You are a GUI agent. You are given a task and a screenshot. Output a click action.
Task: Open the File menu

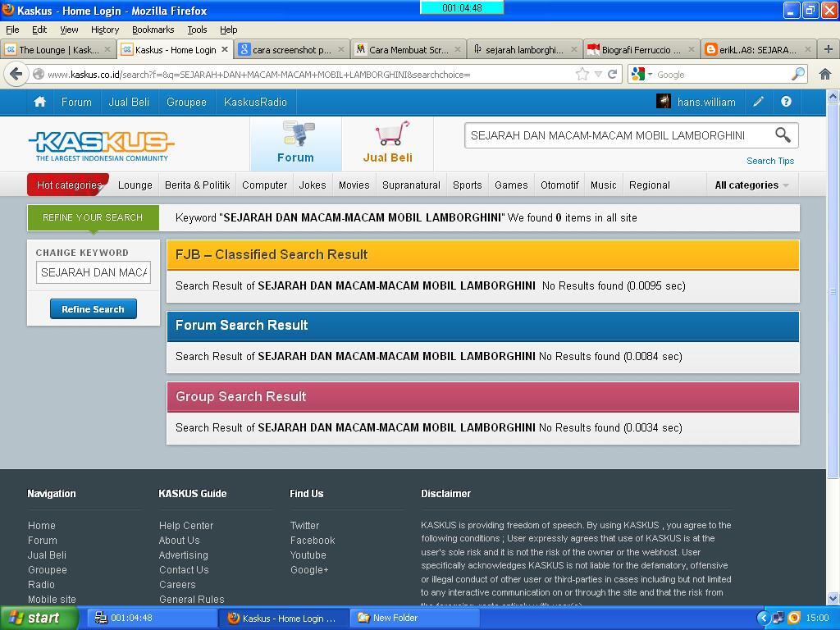pyautogui.click(x=12, y=30)
